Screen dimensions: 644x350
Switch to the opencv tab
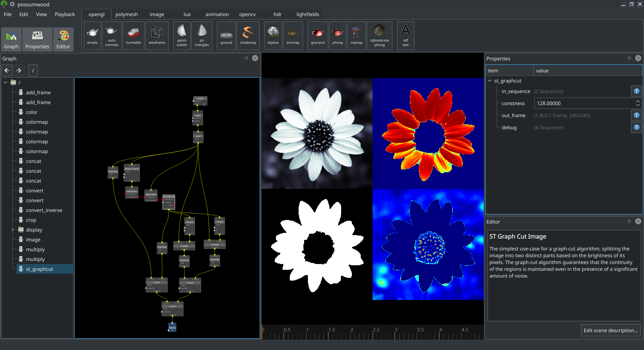click(247, 14)
